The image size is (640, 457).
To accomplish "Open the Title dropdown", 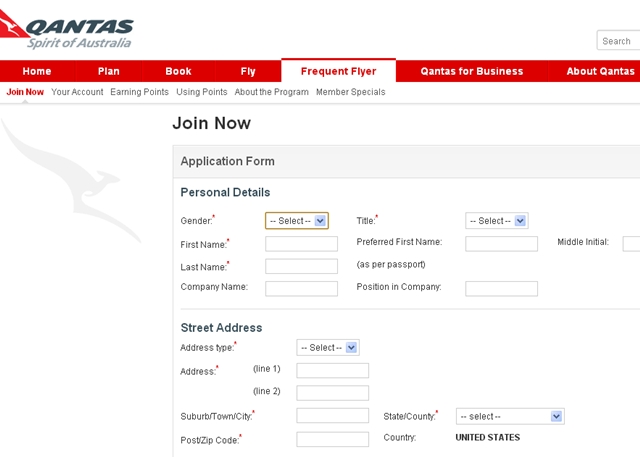I will pyautogui.click(x=497, y=221).
